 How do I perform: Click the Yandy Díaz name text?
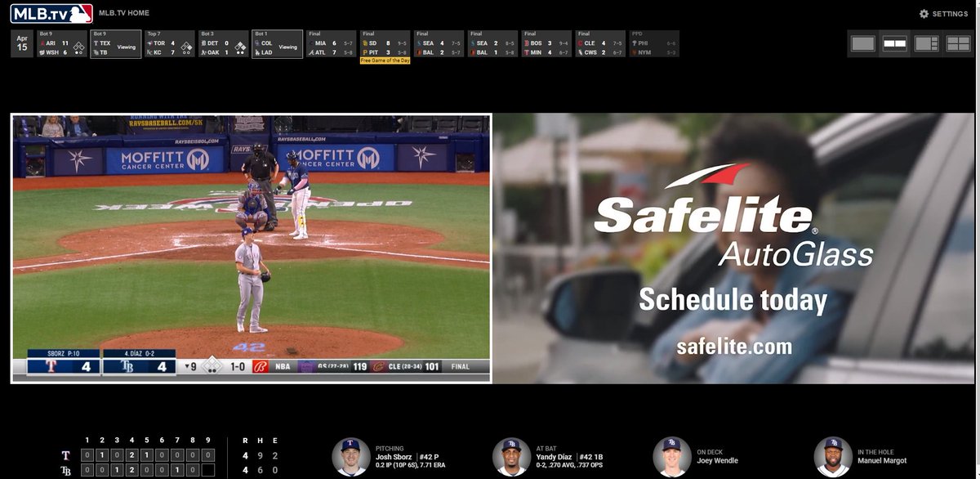(555, 457)
